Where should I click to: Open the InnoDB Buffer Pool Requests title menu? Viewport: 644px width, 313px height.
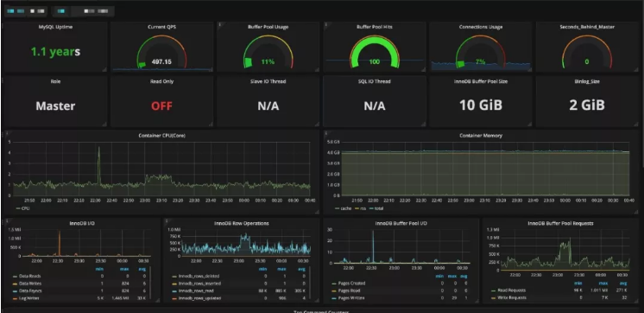pos(560,223)
